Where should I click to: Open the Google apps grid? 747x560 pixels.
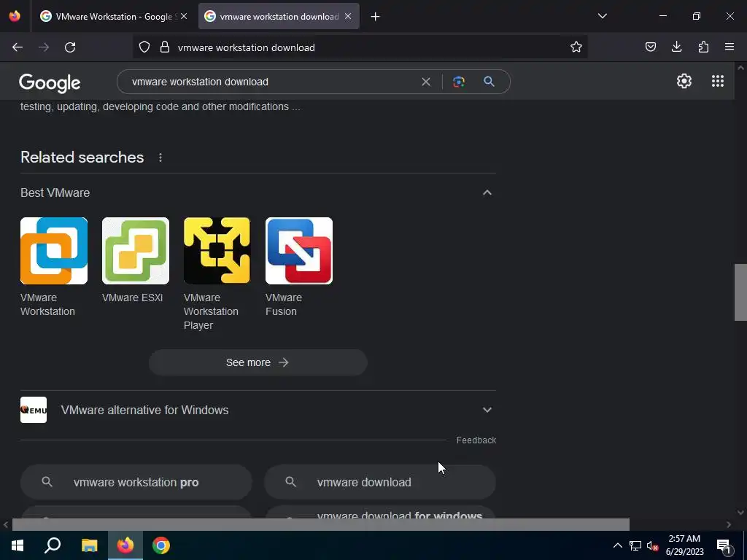(x=718, y=82)
